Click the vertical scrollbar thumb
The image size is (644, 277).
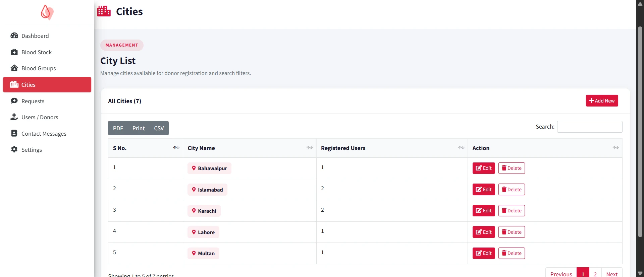tap(640, 132)
